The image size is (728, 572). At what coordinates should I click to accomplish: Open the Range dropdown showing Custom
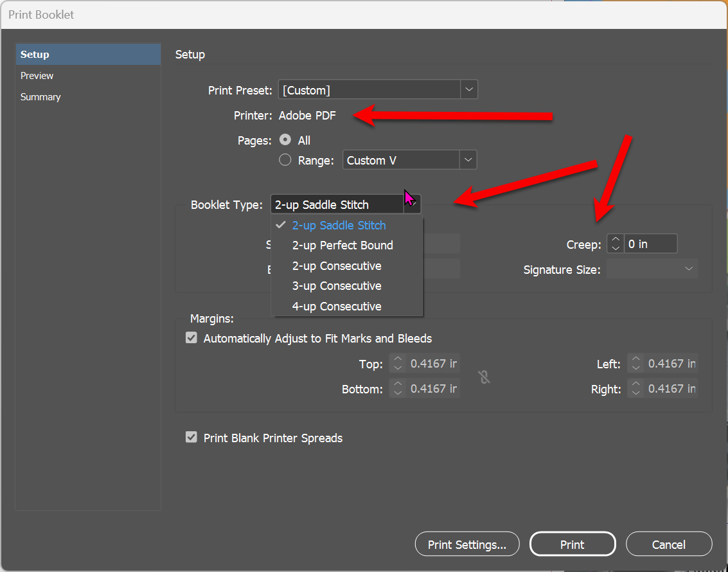[x=468, y=159]
